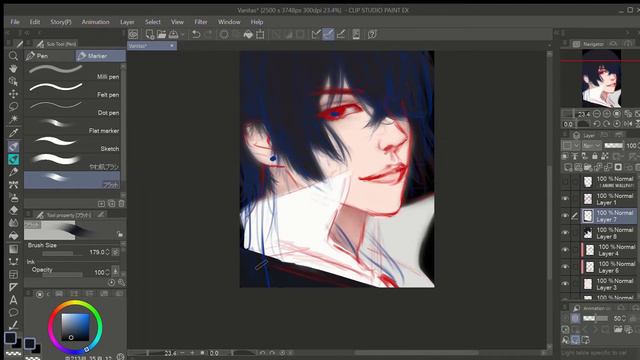The height and width of the screenshot is (360, 640).
Task: Select the highlighted teal Pencil tool
Action: tap(13, 159)
